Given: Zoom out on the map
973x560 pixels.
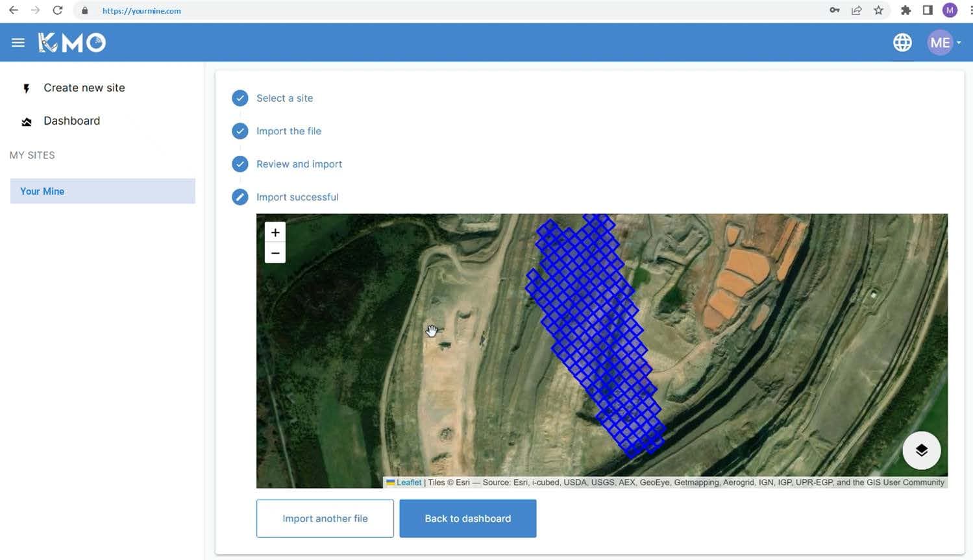Looking at the screenshot, I should coord(275,253).
